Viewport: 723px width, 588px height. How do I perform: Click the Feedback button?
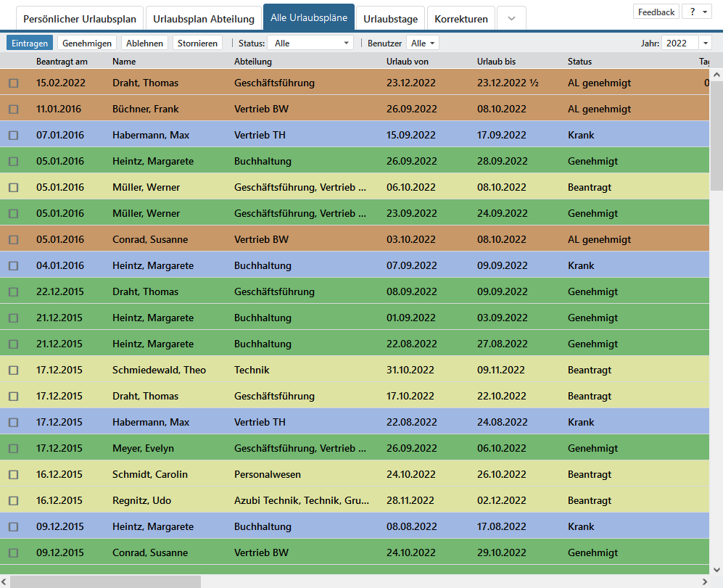point(656,12)
